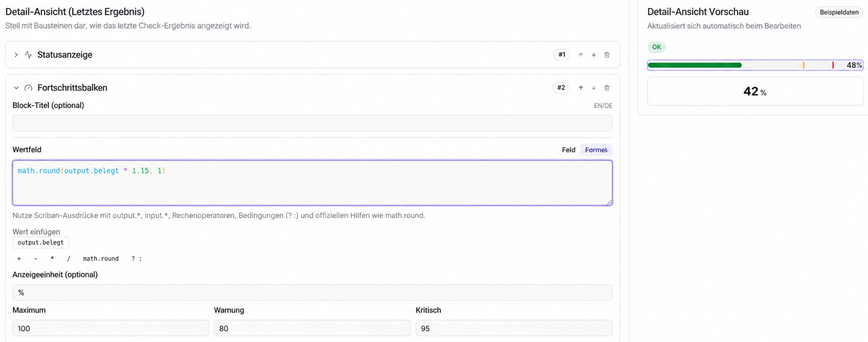Insert output.belegt value chip
This screenshot has height=342, width=868.
41,242
